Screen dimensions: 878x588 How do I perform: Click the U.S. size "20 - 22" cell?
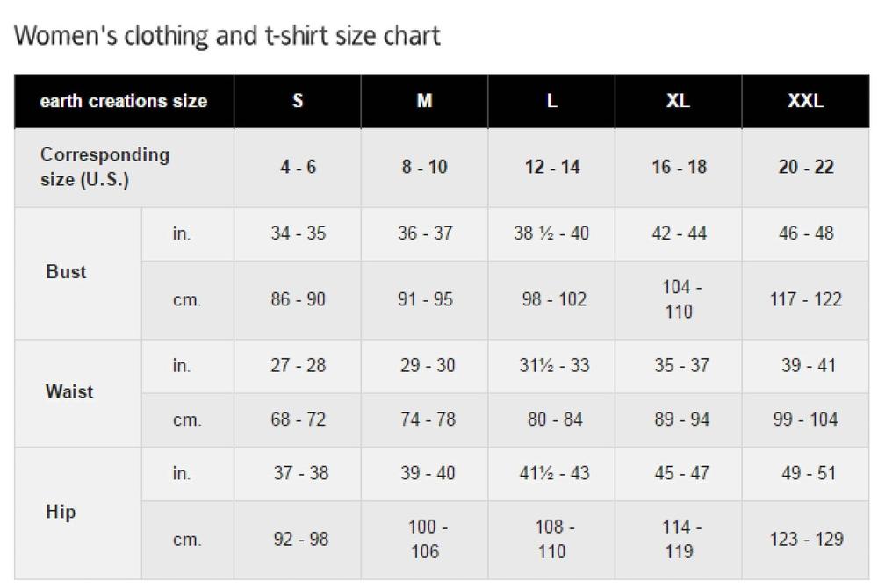click(805, 167)
